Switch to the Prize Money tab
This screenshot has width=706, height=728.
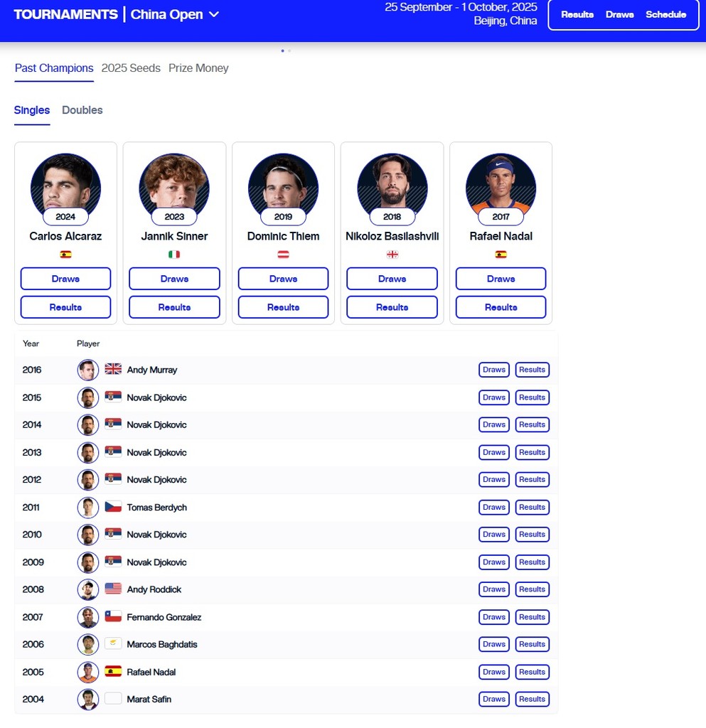(x=198, y=68)
